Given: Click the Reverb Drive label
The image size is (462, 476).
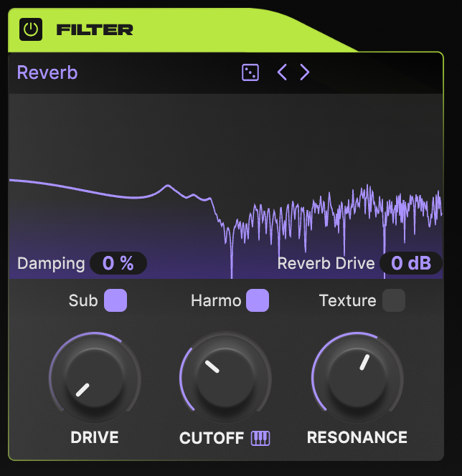Looking at the screenshot, I should [x=326, y=263].
